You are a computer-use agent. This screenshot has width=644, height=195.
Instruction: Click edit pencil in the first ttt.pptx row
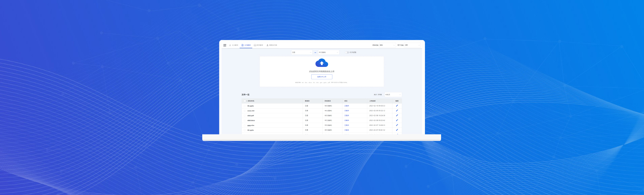coord(397,106)
